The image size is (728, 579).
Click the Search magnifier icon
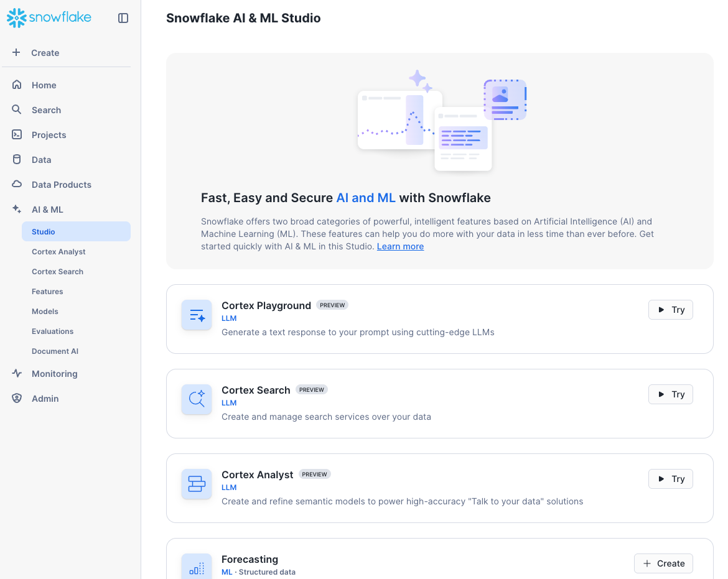point(17,109)
